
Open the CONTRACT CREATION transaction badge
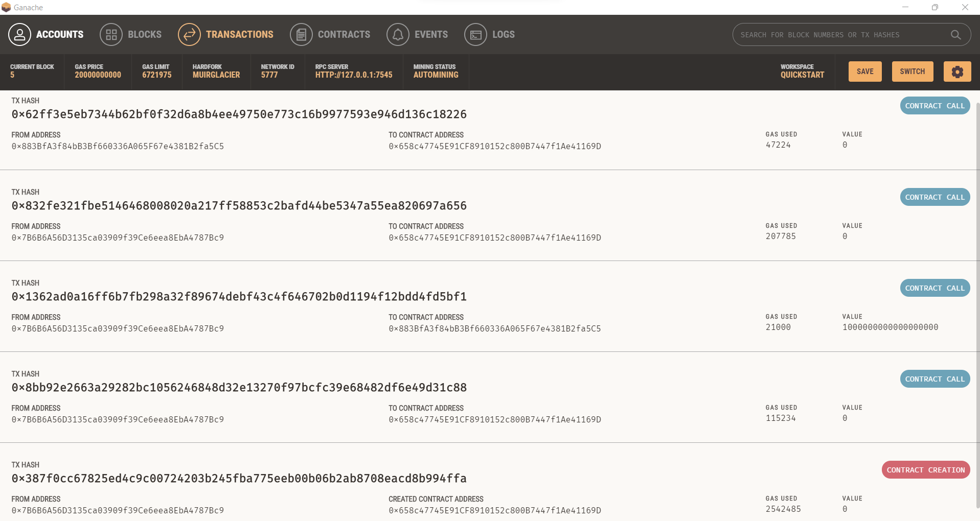click(925, 469)
